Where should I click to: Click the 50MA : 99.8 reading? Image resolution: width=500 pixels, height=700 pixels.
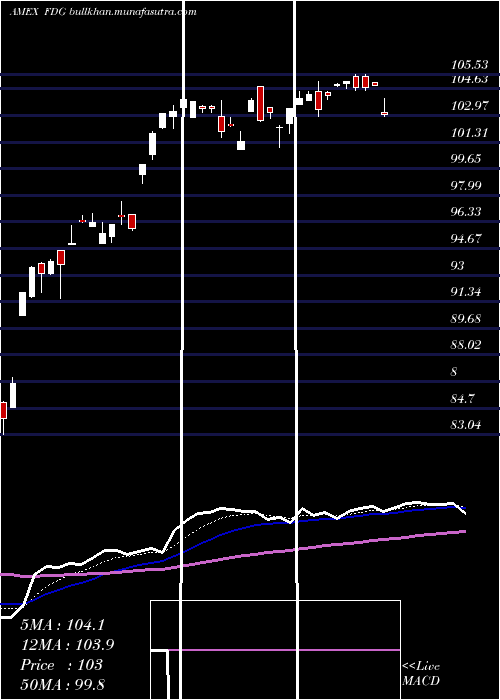(62, 684)
